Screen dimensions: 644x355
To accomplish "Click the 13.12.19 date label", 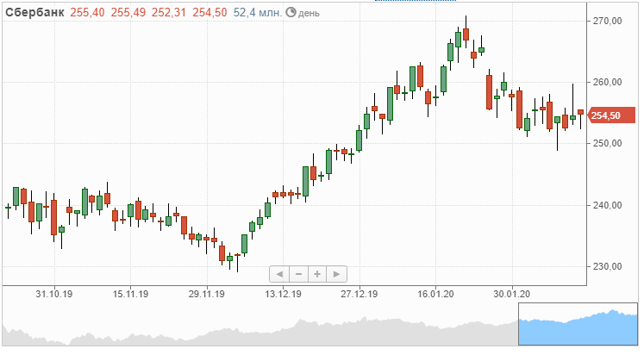I will coord(283,295).
